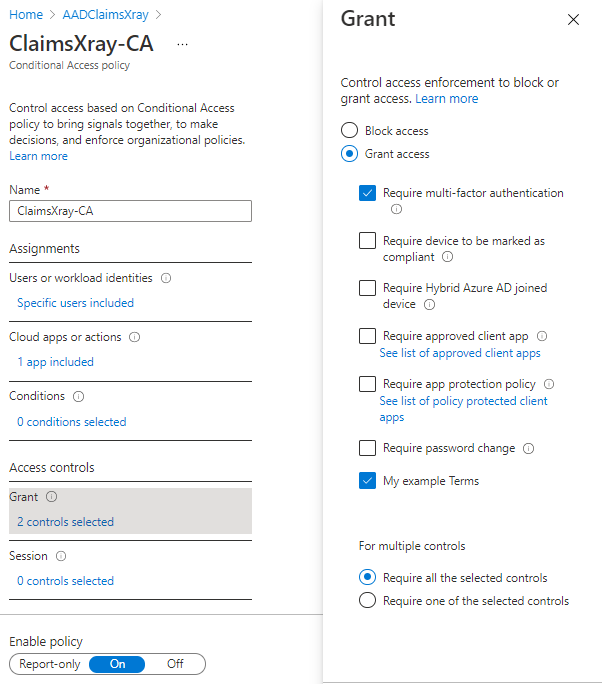
Task: Open Specific users included link
Action: [75, 303]
